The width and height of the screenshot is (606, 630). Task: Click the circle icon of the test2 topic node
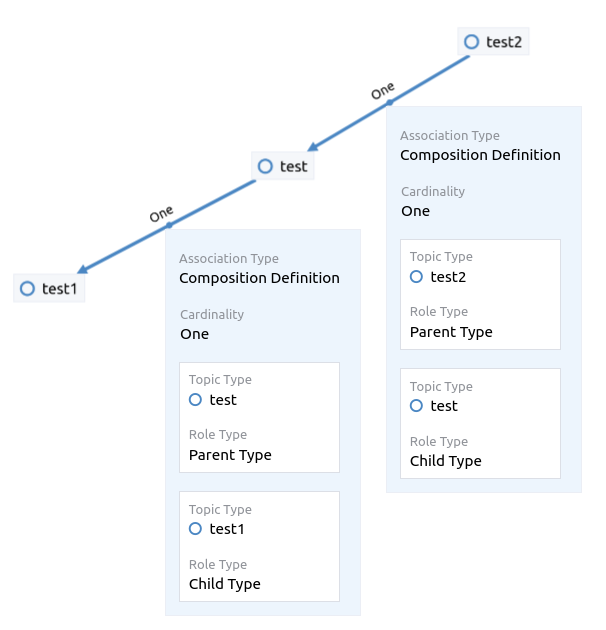(473, 41)
